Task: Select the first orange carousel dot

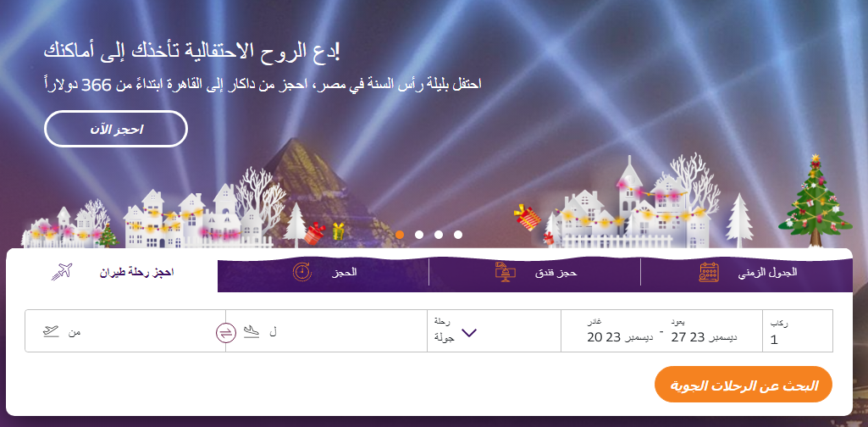Action: [400, 235]
